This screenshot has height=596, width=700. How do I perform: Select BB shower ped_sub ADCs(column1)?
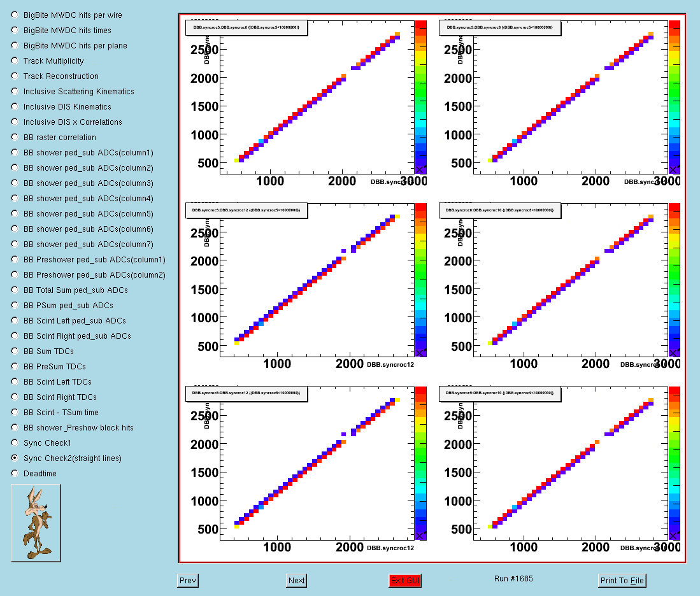point(82,152)
